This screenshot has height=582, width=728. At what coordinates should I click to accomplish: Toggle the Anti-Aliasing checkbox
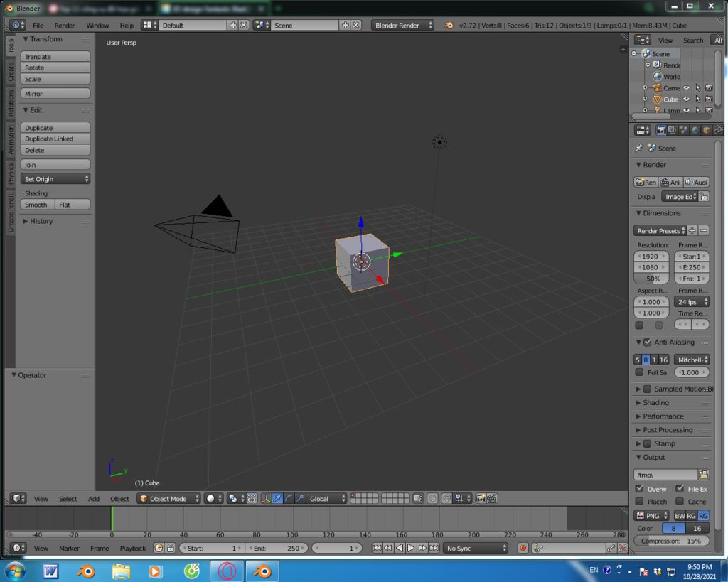click(648, 342)
